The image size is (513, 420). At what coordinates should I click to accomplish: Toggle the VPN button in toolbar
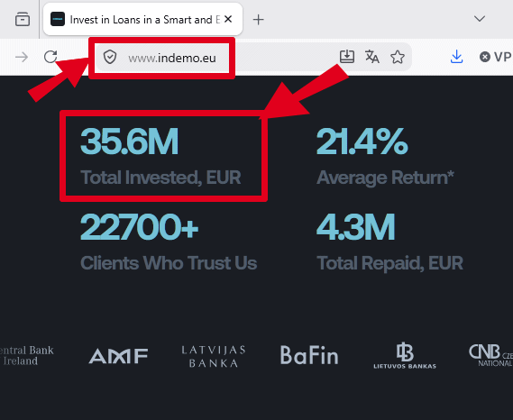point(496,57)
